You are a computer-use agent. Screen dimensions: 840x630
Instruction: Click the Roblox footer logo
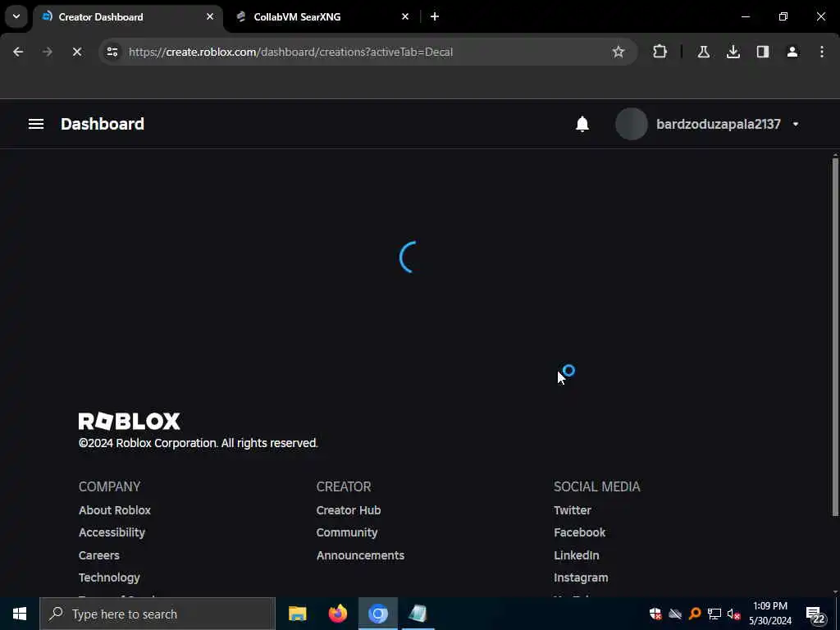[129, 421]
